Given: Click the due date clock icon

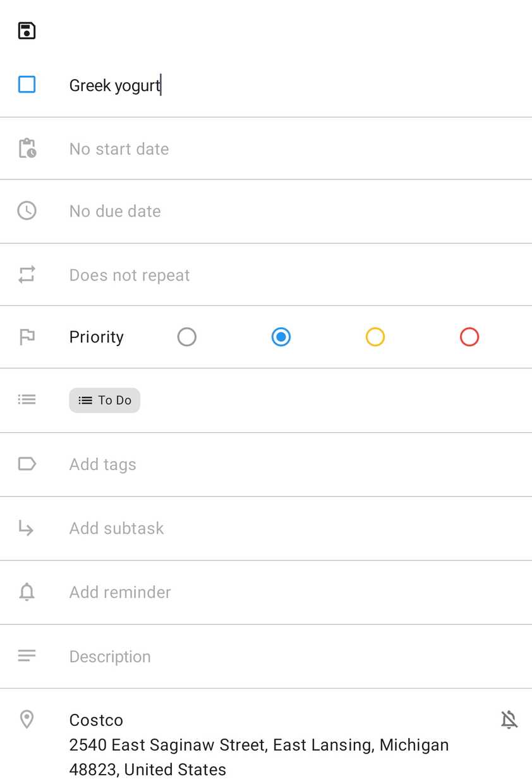Looking at the screenshot, I should tap(27, 210).
